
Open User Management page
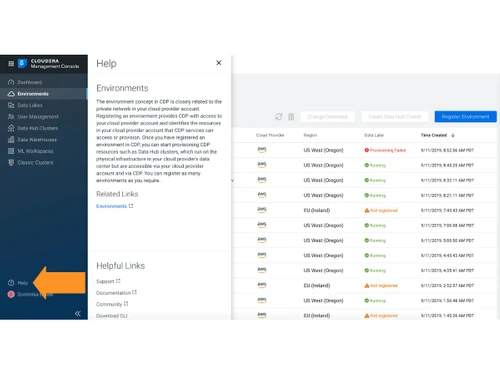(x=38, y=117)
